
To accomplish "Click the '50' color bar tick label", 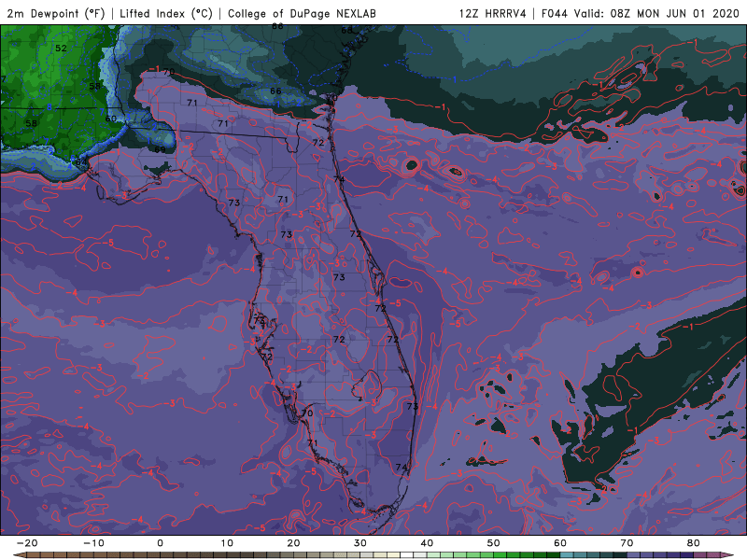I will (494, 543).
